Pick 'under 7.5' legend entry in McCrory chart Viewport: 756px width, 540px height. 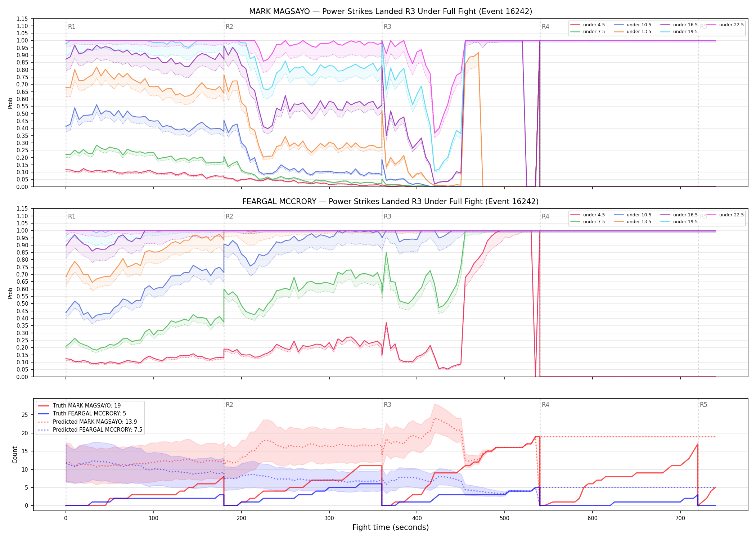[588, 222]
